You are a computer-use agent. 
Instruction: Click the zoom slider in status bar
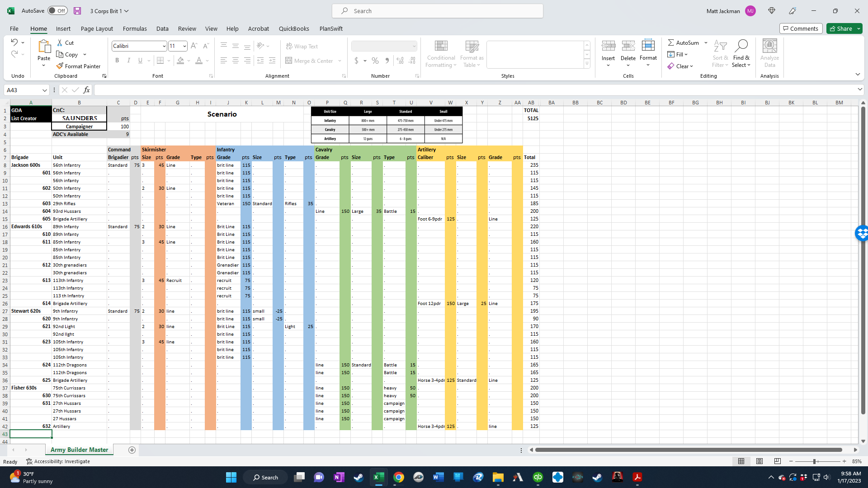tap(814, 461)
